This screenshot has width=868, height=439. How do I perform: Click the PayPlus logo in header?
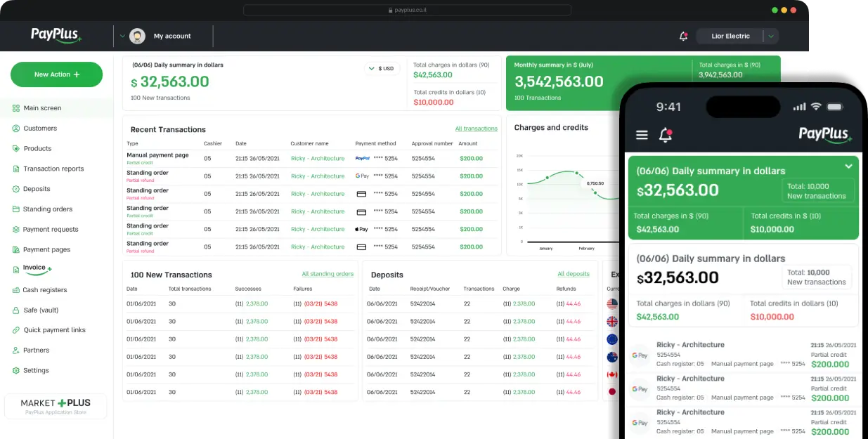click(x=56, y=35)
